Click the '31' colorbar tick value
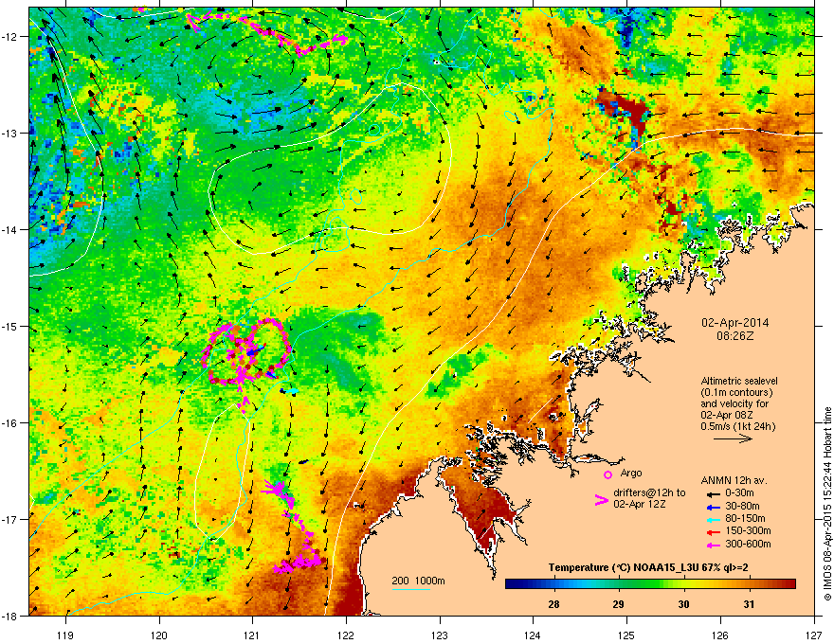The width and height of the screenshot is (834, 644). point(749,604)
